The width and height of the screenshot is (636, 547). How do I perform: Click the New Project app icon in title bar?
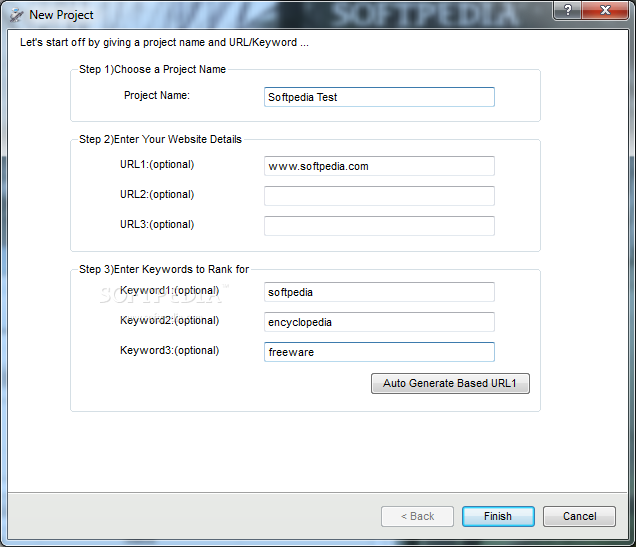17,15
